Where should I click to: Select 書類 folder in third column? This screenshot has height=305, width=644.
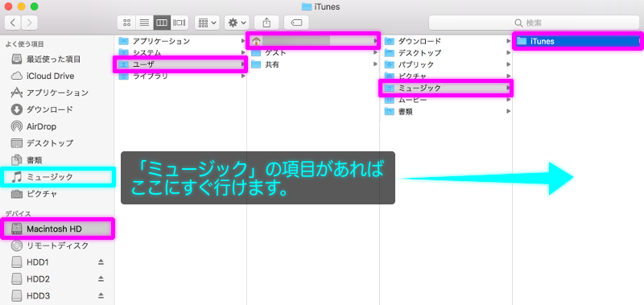point(446,111)
